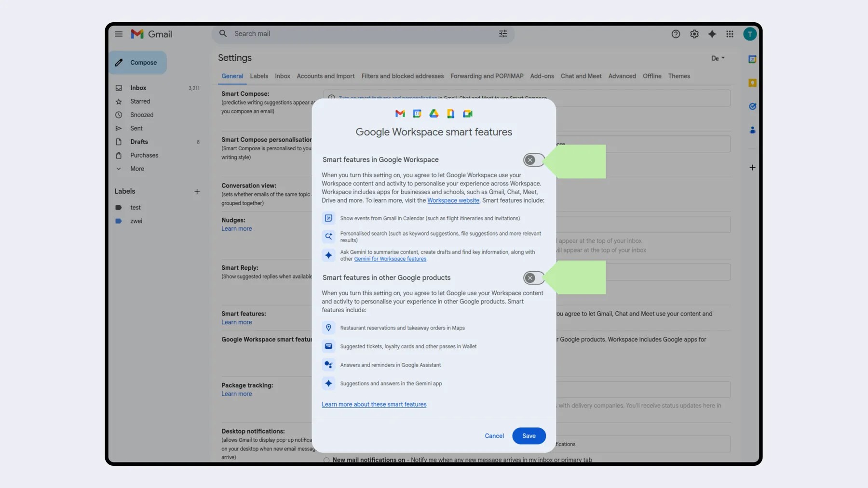Open Forwarding and POP/IMAP tab

coord(487,76)
